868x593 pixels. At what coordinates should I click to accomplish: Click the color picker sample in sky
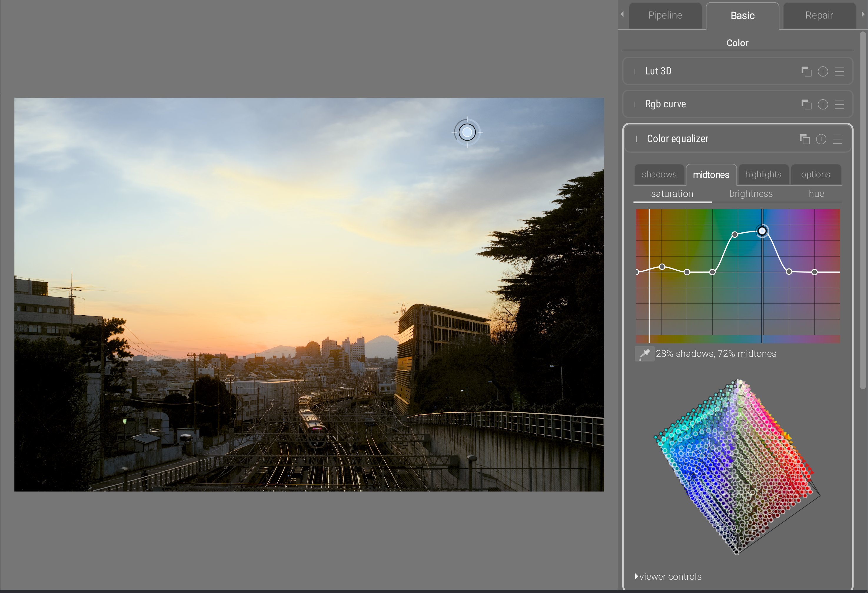pyautogui.click(x=467, y=132)
